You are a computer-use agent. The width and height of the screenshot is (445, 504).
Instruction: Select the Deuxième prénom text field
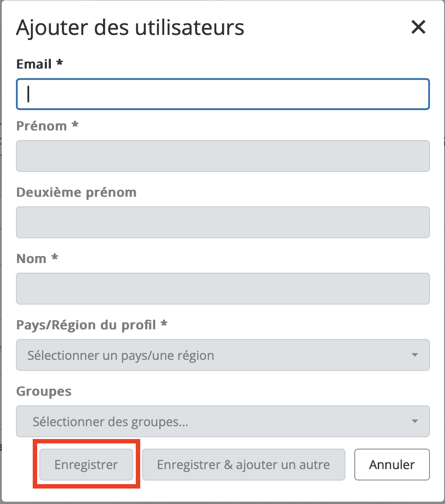pos(223,222)
